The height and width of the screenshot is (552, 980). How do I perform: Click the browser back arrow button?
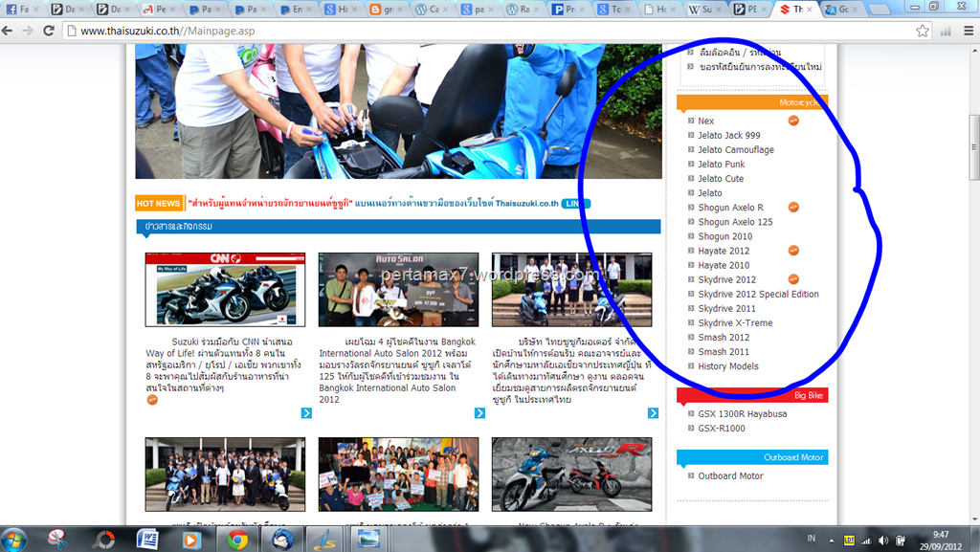click(x=9, y=31)
